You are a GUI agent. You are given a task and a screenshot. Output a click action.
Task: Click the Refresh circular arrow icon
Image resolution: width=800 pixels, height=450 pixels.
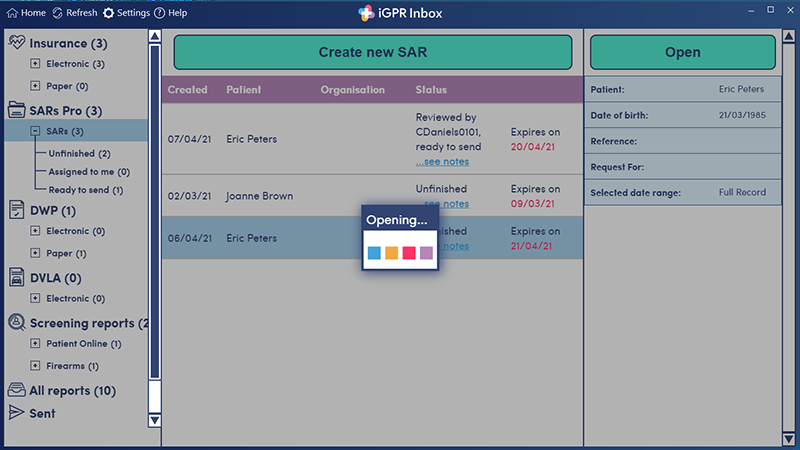click(x=58, y=13)
